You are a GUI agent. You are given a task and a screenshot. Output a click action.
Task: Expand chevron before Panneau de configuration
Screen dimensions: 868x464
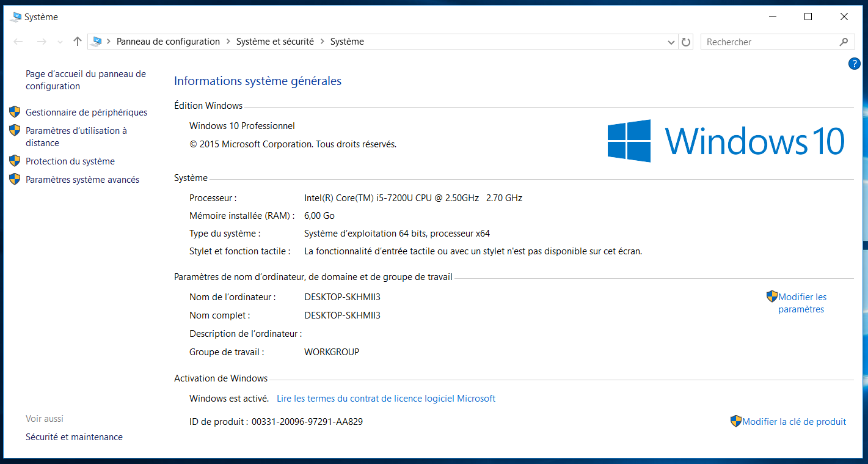pos(109,42)
